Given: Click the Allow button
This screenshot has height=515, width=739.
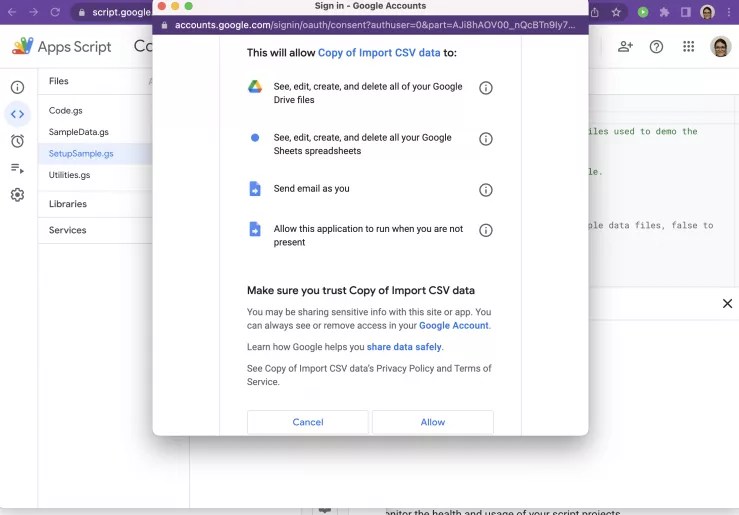Looking at the screenshot, I should coord(433,422).
